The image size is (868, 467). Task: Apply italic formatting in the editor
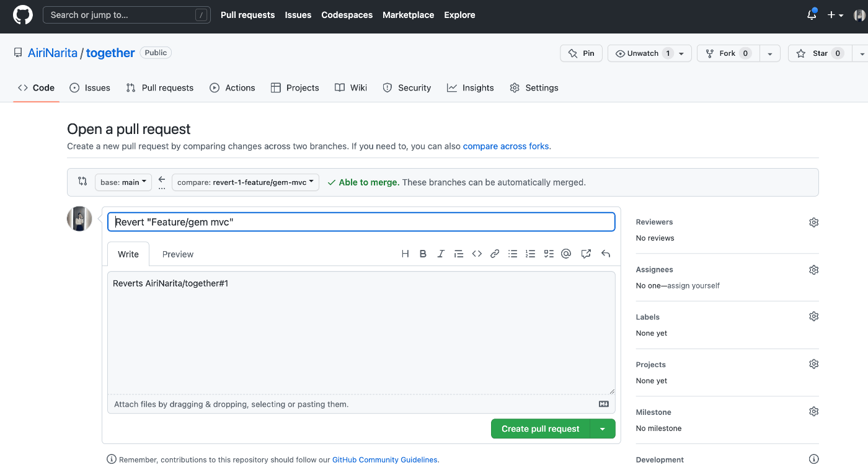tap(441, 254)
